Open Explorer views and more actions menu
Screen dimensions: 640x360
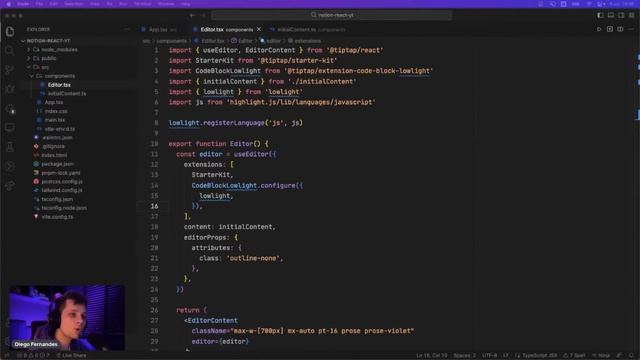pos(126,29)
